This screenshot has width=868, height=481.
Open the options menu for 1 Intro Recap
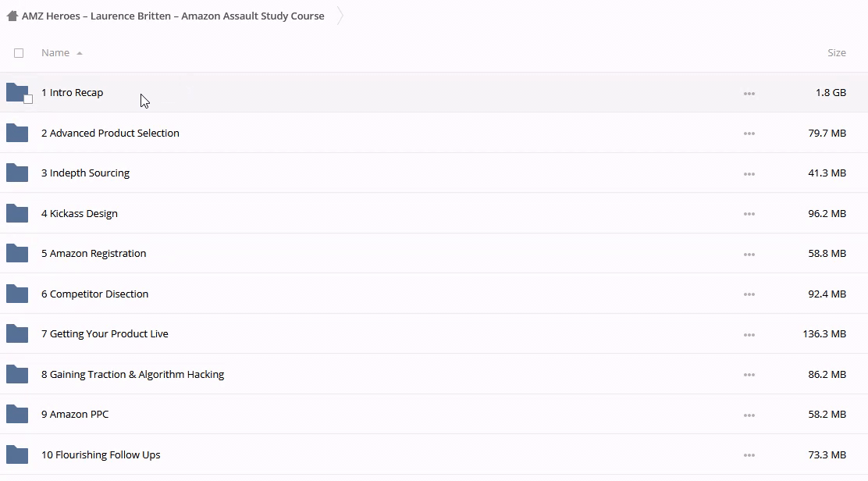click(749, 94)
